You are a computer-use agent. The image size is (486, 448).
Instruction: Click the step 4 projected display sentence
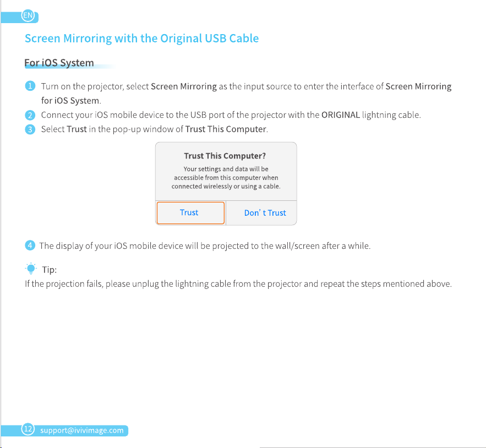pos(205,246)
